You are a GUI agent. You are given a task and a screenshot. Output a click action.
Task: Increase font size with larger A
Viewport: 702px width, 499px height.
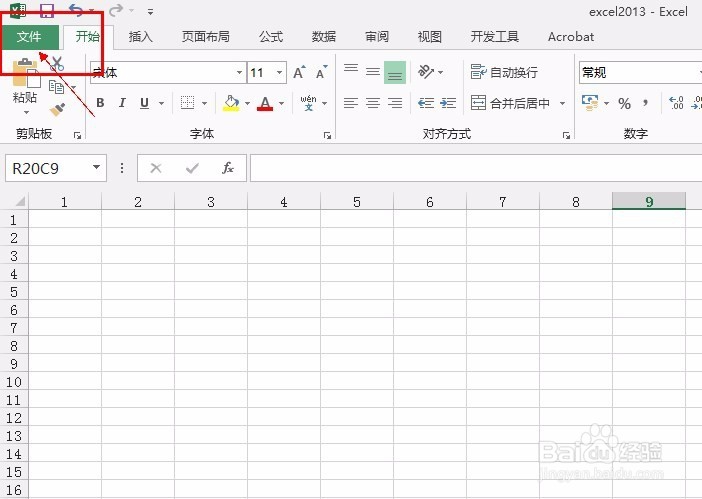pos(299,73)
